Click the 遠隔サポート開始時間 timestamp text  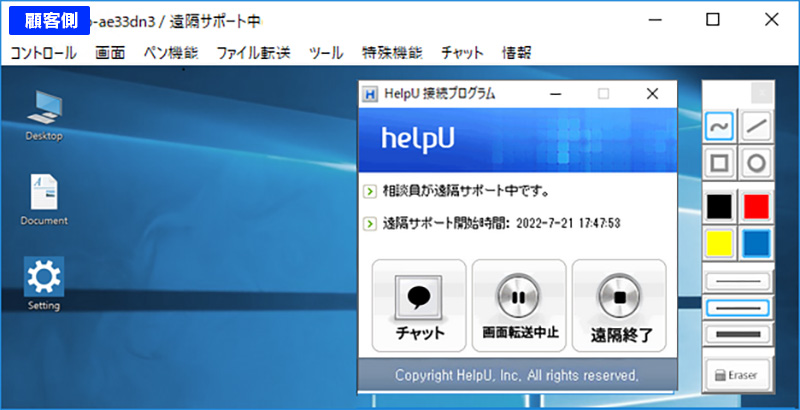click(502, 223)
